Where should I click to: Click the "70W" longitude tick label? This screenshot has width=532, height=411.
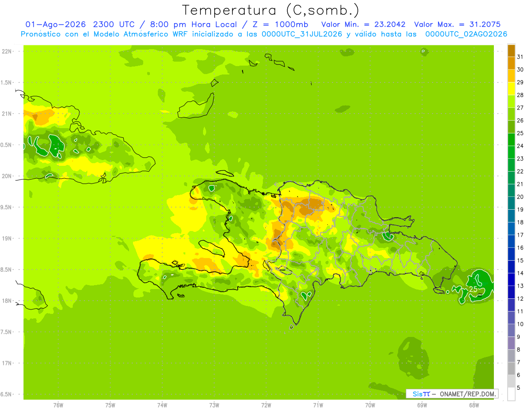[x=370, y=405]
